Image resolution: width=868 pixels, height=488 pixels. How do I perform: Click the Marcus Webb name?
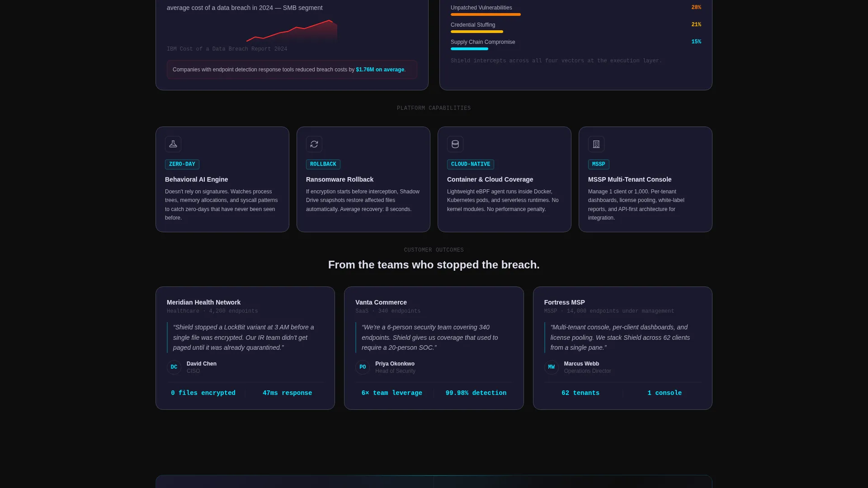click(x=581, y=364)
